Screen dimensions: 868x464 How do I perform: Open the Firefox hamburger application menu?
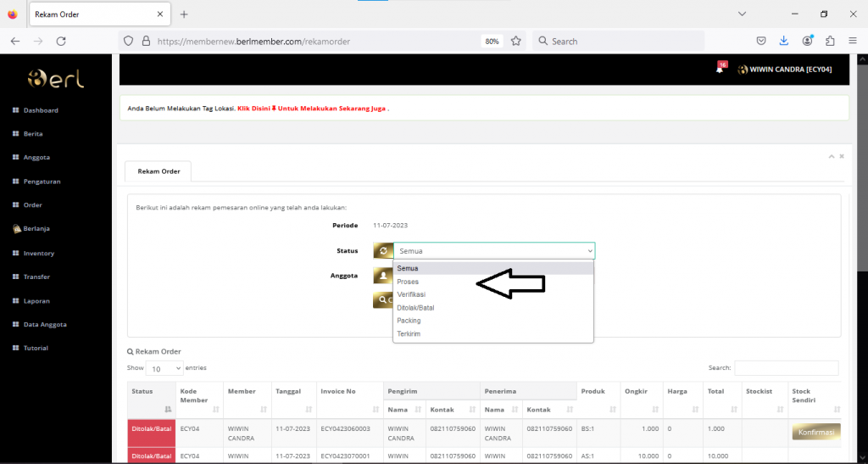point(852,41)
